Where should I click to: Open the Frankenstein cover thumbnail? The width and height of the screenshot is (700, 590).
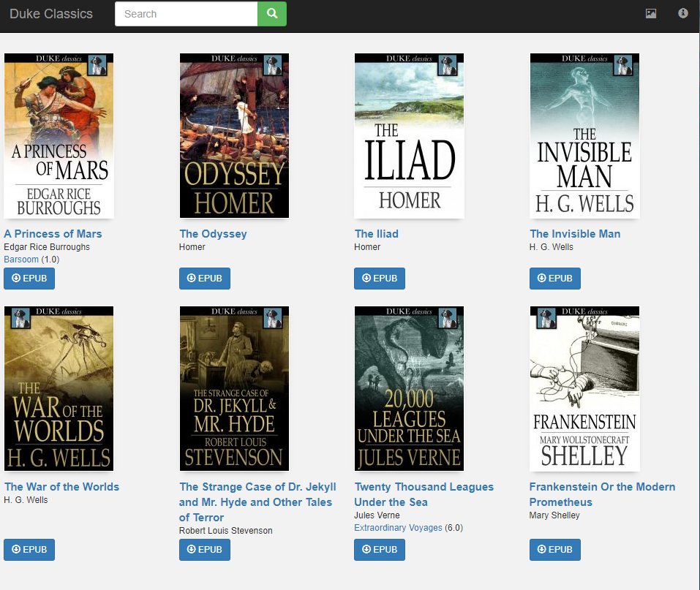coord(585,389)
